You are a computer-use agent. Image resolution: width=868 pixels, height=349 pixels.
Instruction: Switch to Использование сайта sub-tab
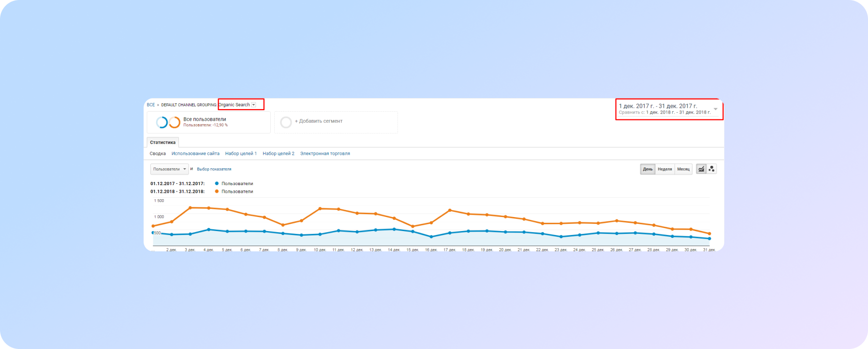tap(195, 154)
